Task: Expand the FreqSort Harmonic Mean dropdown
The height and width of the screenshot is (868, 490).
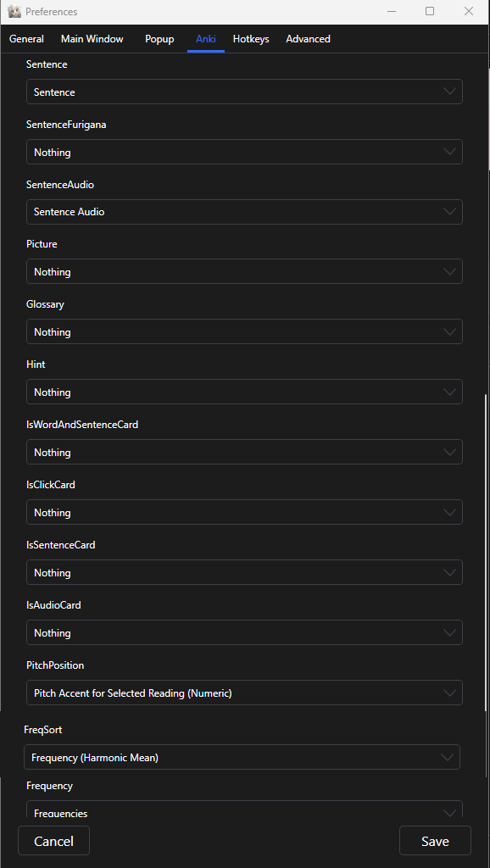Action: (242, 757)
